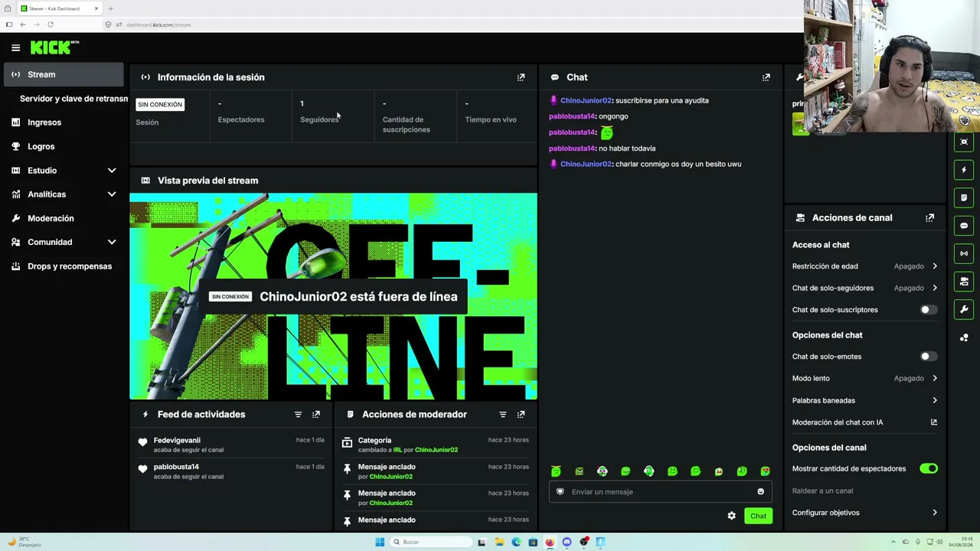
Task: Open Moderación del chat con IA external link
Action: pyautogui.click(x=933, y=422)
